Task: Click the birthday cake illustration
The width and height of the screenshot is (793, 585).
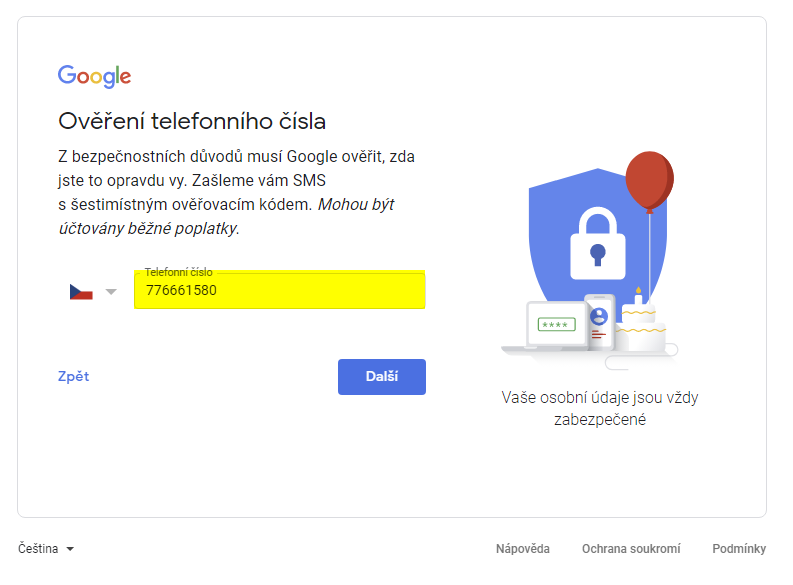Action: pos(641,321)
